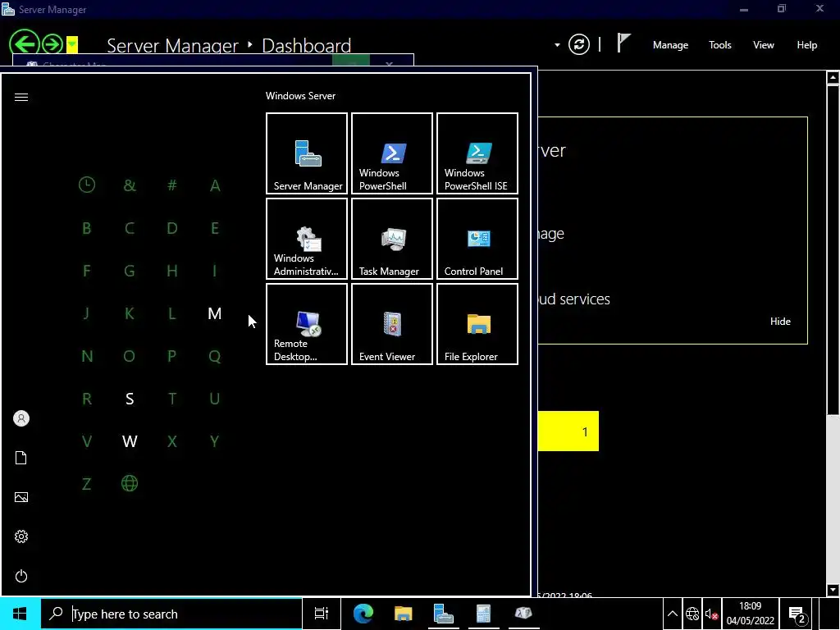
Task: Open the Windows Administrative Tools tile
Action: click(307, 239)
